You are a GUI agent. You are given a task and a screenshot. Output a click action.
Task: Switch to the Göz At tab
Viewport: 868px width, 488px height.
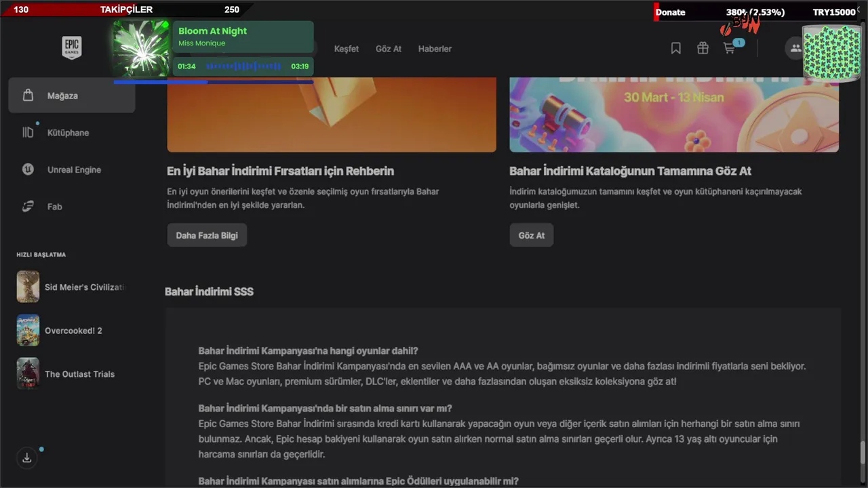(389, 49)
